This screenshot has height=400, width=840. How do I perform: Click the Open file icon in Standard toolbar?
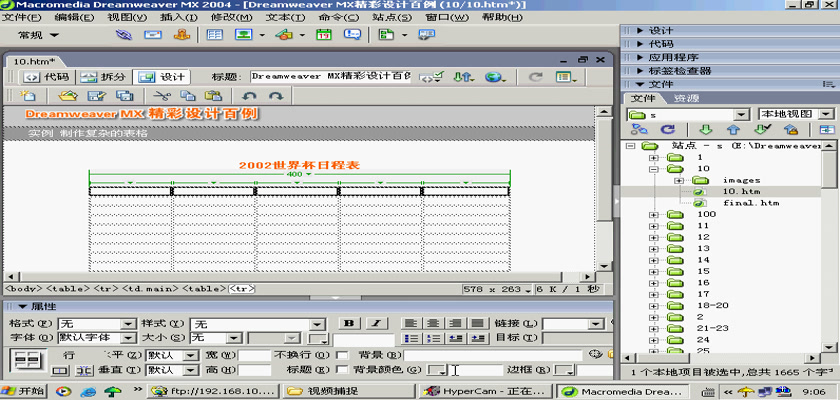click(68, 96)
